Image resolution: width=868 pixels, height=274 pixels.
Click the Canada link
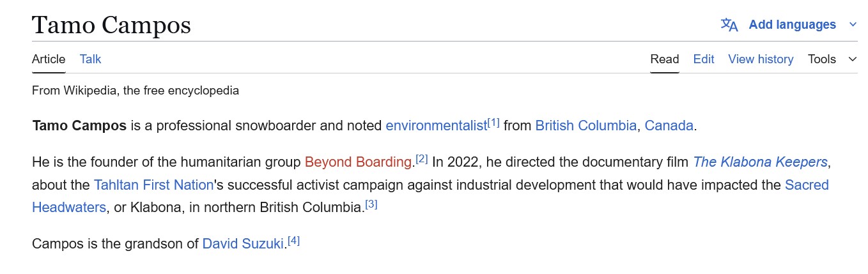[x=669, y=126]
